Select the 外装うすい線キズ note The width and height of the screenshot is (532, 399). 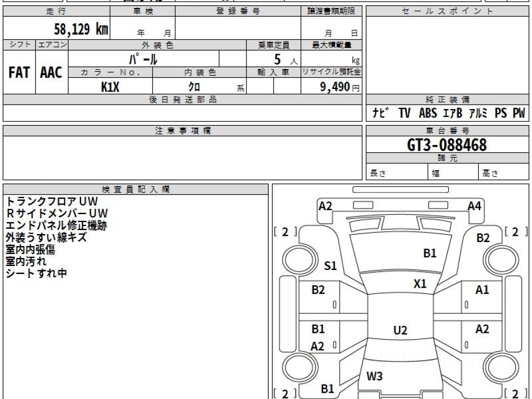46,238
